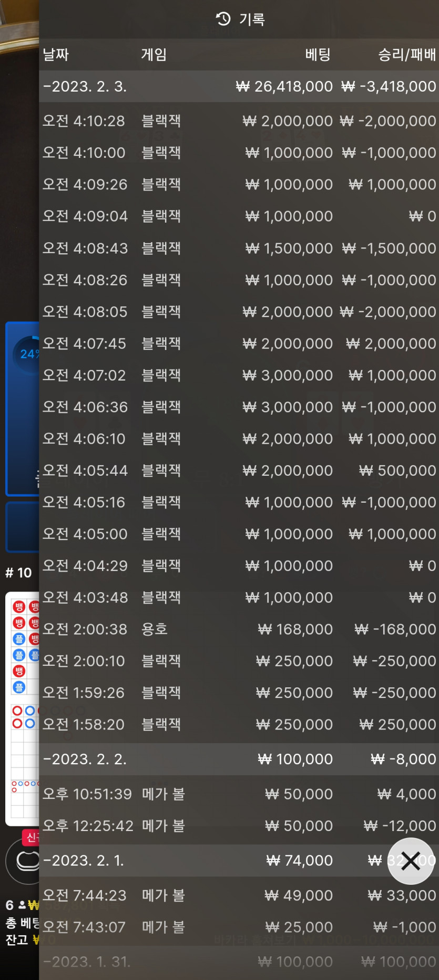This screenshot has height=980, width=439.
Task: Select the 승리/패배 column header
Action: pos(407,55)
